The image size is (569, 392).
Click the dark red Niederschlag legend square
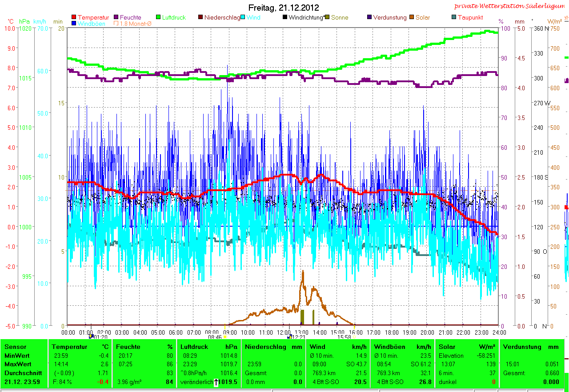[200, 18]
